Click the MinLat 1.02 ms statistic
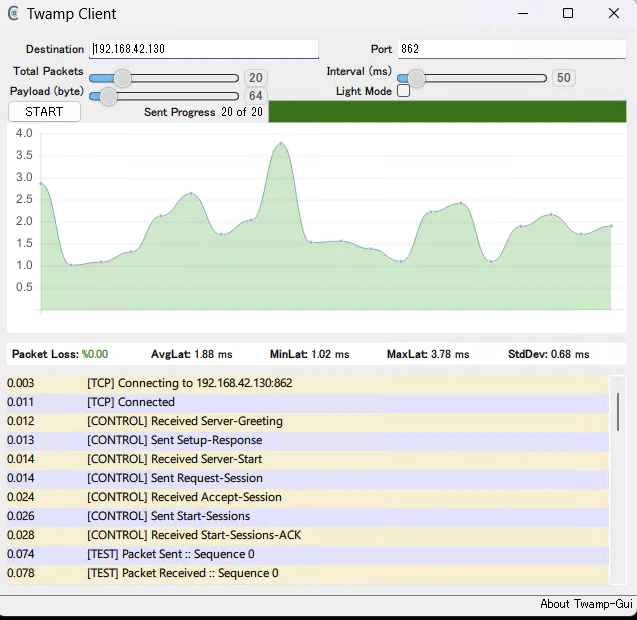 (x=310, y=354)
